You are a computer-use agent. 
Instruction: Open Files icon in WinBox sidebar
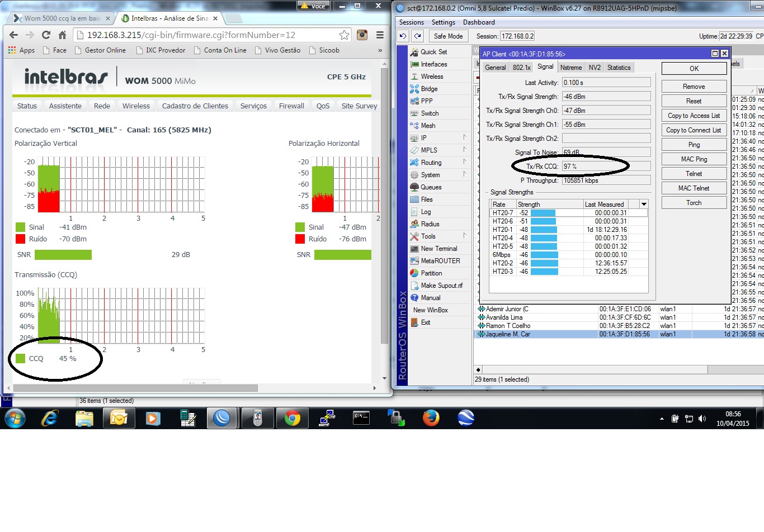click(x=414, y=199)
